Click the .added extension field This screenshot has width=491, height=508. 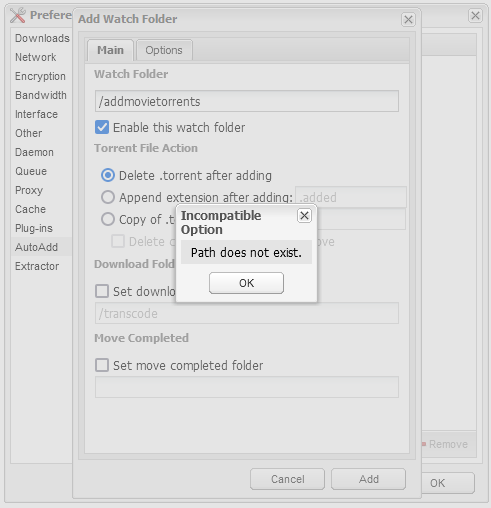[351, 197]
